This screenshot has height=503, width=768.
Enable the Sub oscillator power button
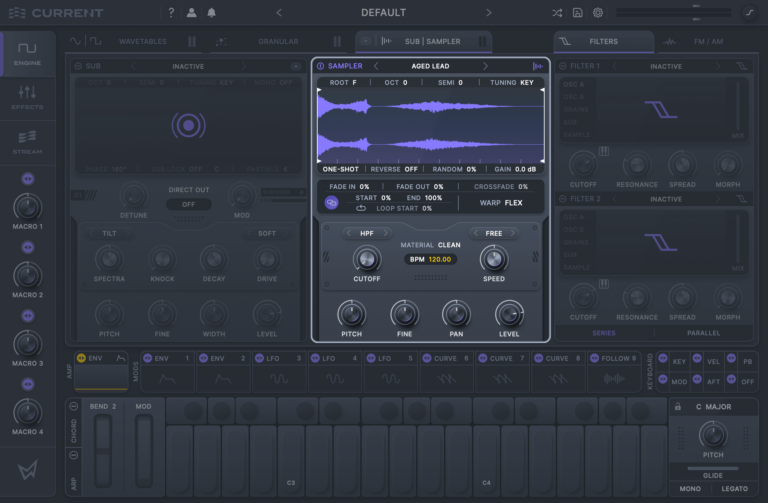click(x=79, y=66)
